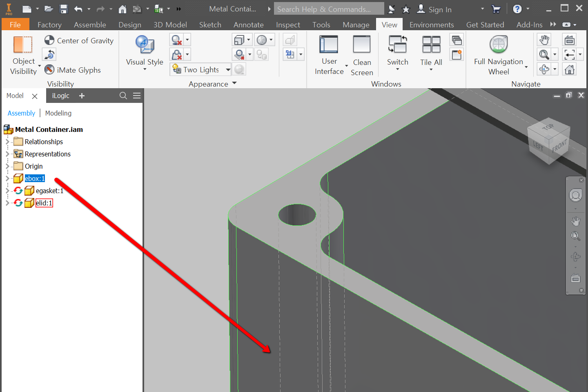Viewport: 588px width, 392px height.
Task: Click the Switch windows button
Action: tap(398, 52)
